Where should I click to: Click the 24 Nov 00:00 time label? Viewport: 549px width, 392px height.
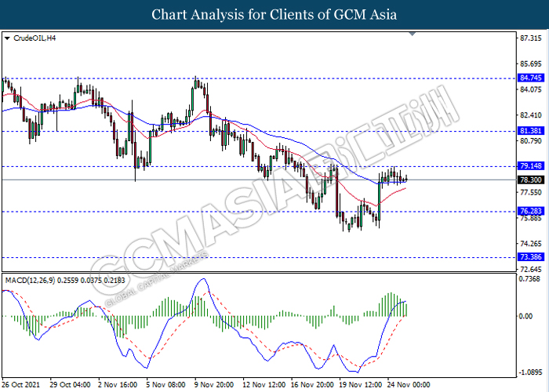tap(409, 385)
